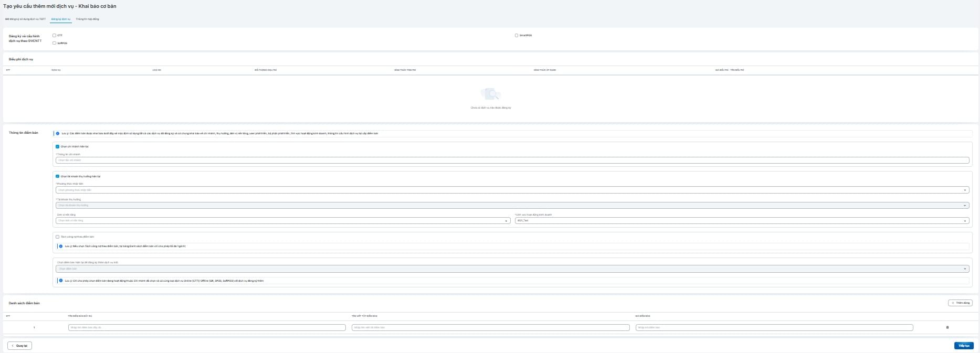Image resolution: width=980 pixels, height=353 pixels.
Task: Go back with the 'Quay lại' button
Action: [x=19, y=346]
